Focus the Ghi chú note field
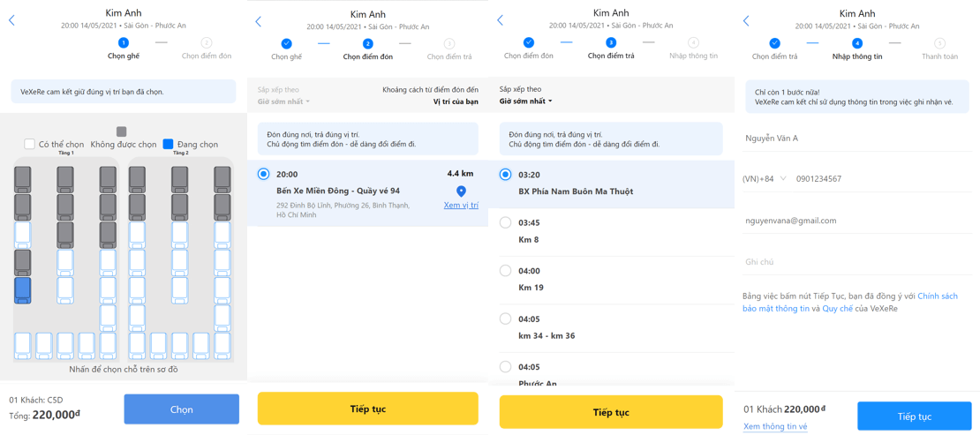This screenshot has height=435, width=980. [x=857, y=262]
